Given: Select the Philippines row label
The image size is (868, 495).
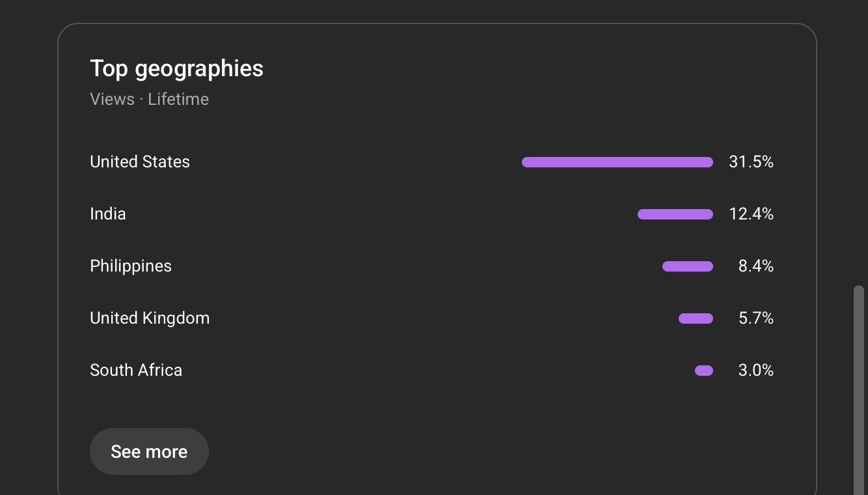Looking at the screenshot, I should click(131, 266).
